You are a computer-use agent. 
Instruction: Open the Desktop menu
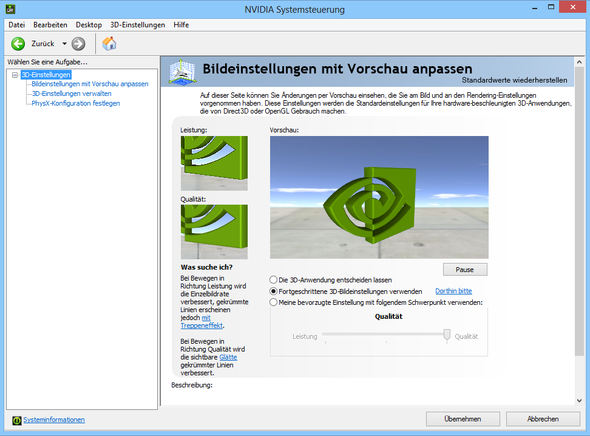click(x=89, y=25)
